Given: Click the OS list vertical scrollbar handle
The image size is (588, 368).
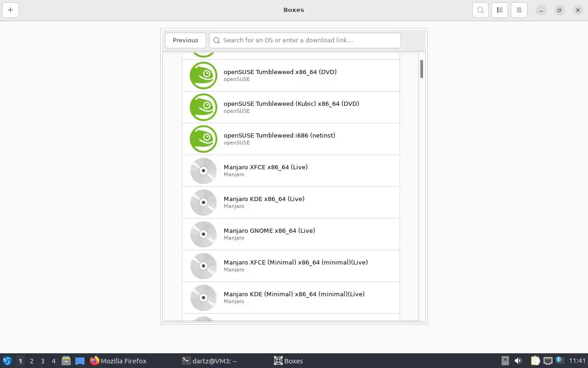Looking at the screenshot, I should 421,69.
